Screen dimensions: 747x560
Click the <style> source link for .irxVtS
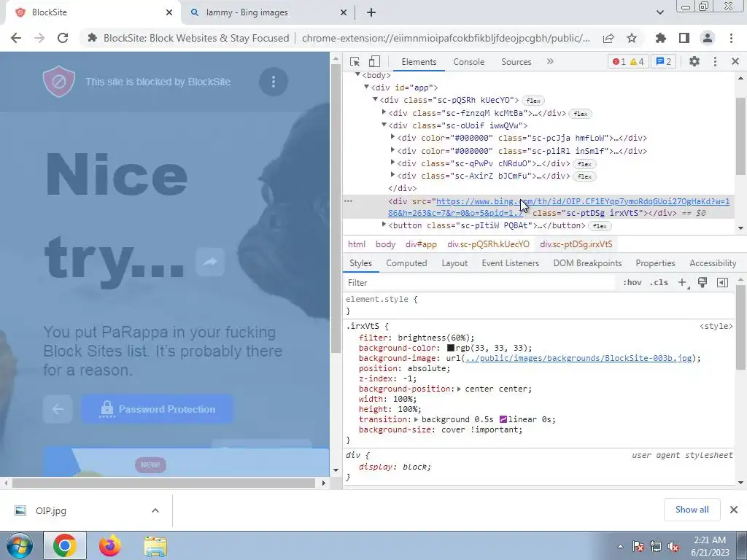coord(716,326)
